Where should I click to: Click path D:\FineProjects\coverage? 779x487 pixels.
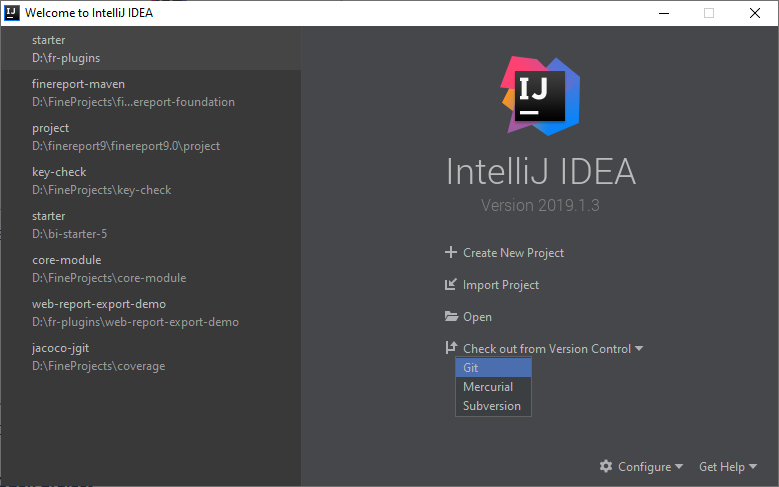(x=98, y=366)
